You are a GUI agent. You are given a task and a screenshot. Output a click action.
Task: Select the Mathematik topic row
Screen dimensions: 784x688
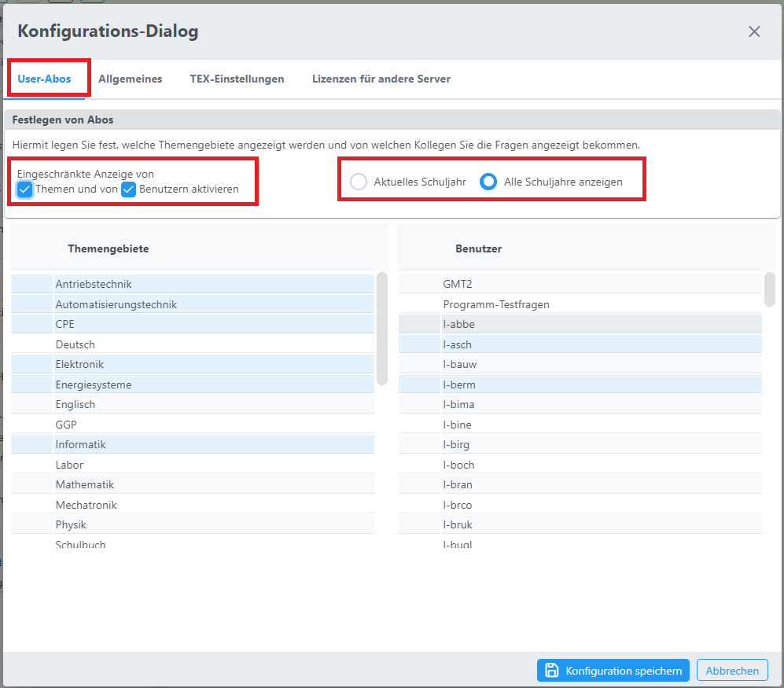click(85, 484)
